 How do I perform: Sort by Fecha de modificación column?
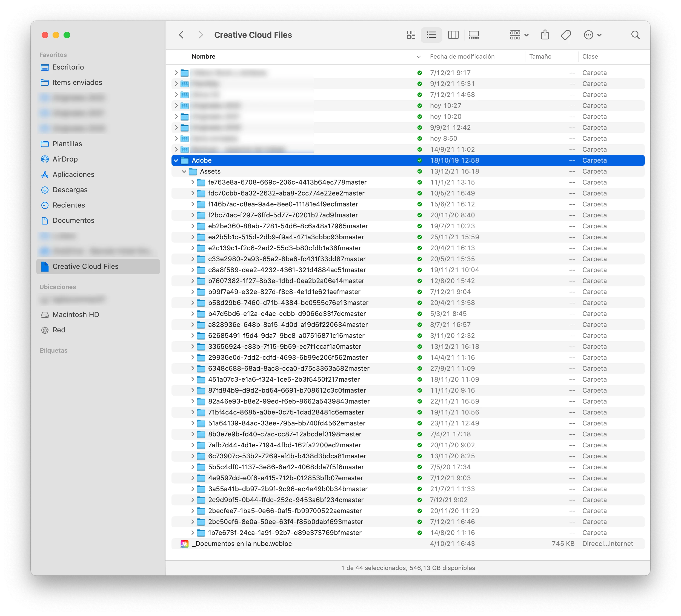462,56
